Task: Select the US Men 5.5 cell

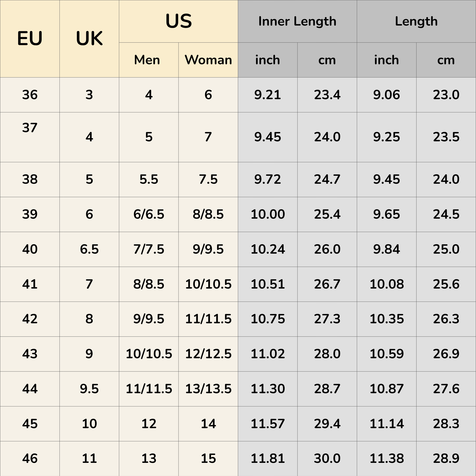Action: (149, 179)
